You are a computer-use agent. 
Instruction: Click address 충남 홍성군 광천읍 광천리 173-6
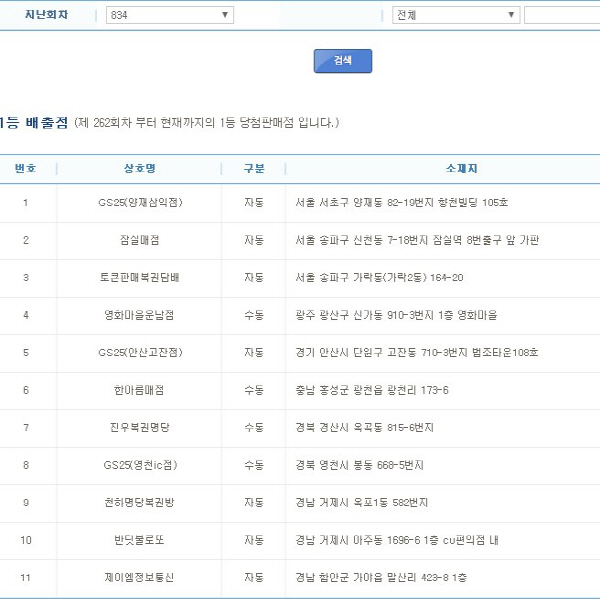(x=372, y=390)
